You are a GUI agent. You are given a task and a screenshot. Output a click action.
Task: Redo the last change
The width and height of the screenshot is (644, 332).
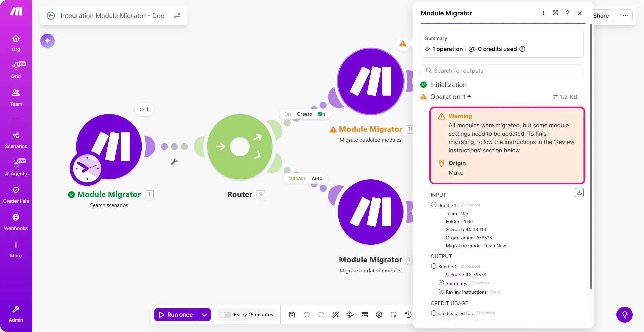[321, 315]
